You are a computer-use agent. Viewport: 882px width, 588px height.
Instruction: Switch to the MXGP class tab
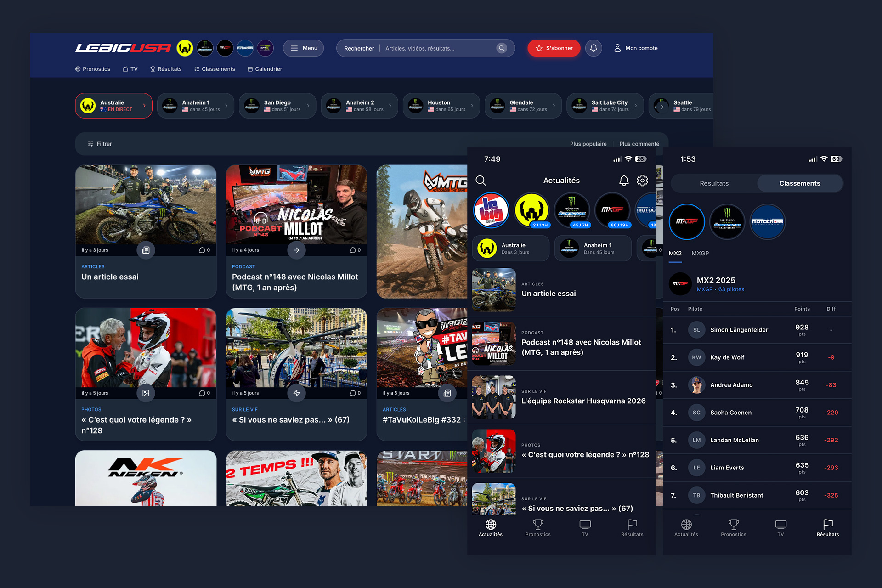[x=700, y=254]
